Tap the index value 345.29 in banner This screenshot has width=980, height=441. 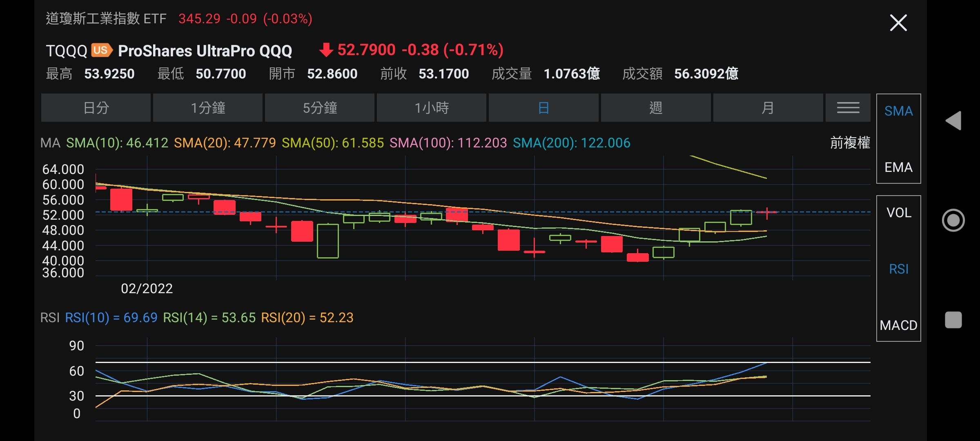(x=199, y=19)
